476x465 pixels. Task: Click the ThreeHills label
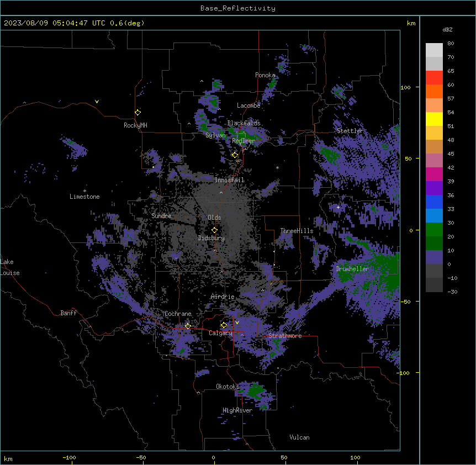pyautogui.click(x=297, y=231)
